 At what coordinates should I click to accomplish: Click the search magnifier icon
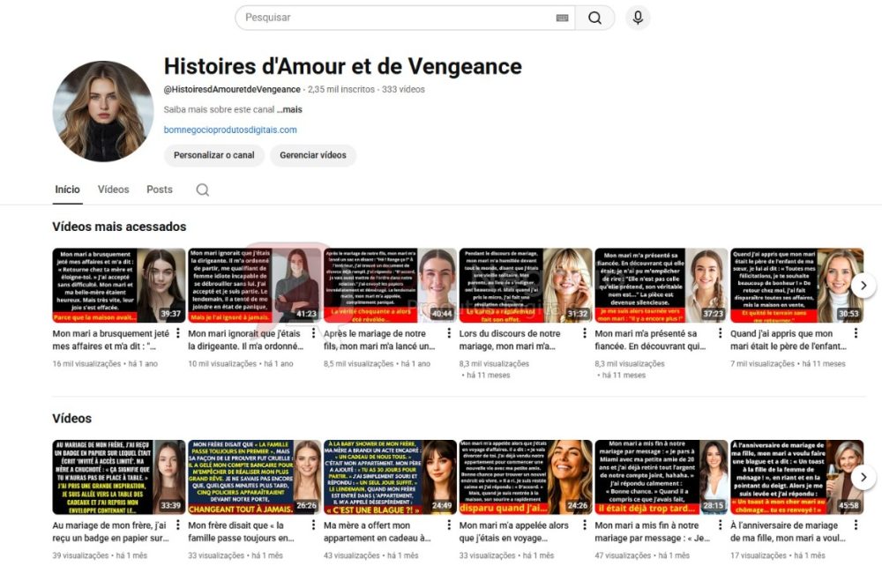tap(595, 17)
